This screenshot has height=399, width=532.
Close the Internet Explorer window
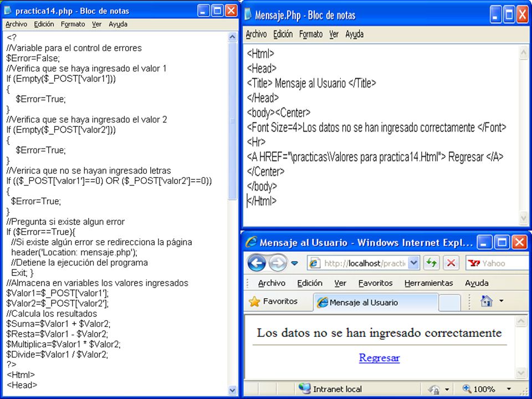pos(519,242)
